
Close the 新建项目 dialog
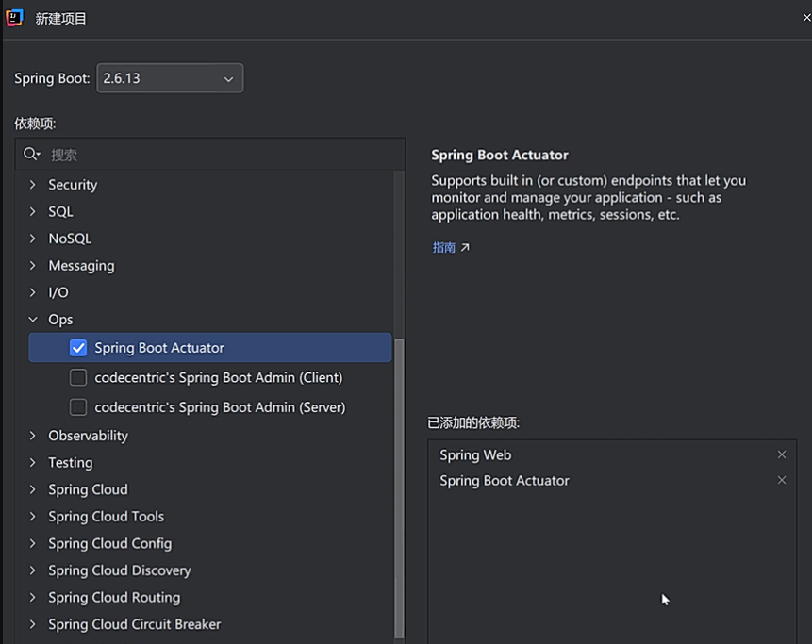point(806,18)
